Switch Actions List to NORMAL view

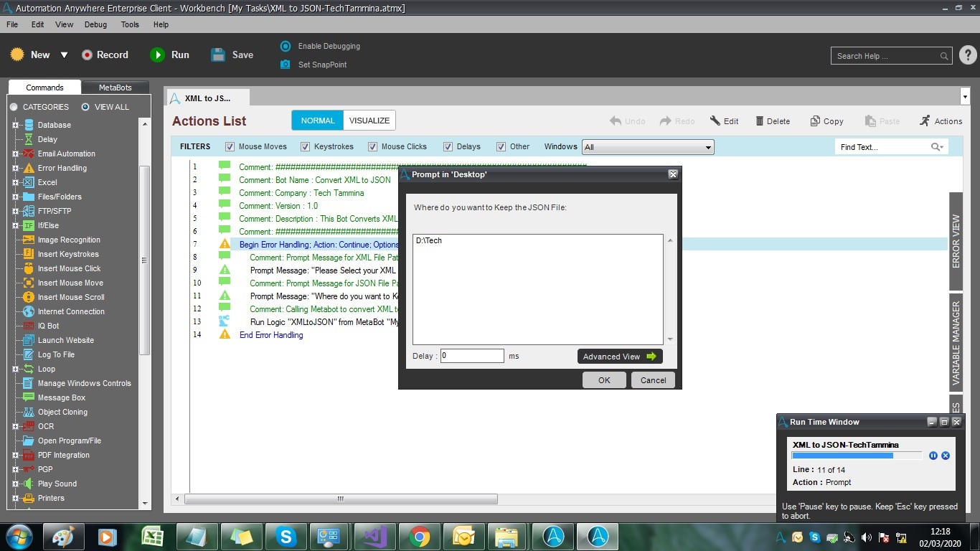click(318, 121)
